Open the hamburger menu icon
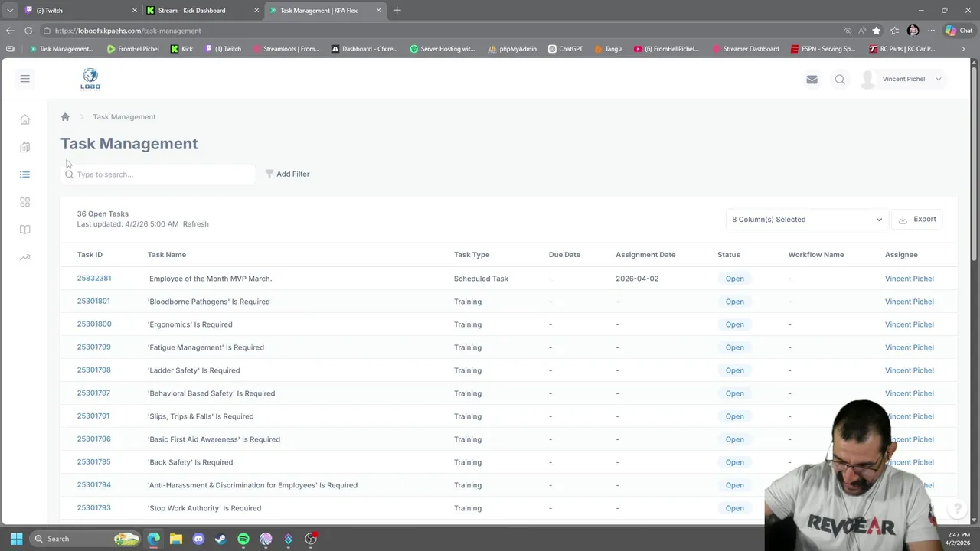This screenshot has width=980, height=551. tap(24, 79)
